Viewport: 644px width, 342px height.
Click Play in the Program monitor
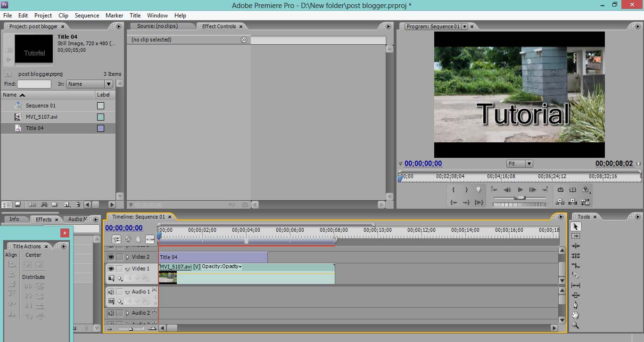click(520, 189)
